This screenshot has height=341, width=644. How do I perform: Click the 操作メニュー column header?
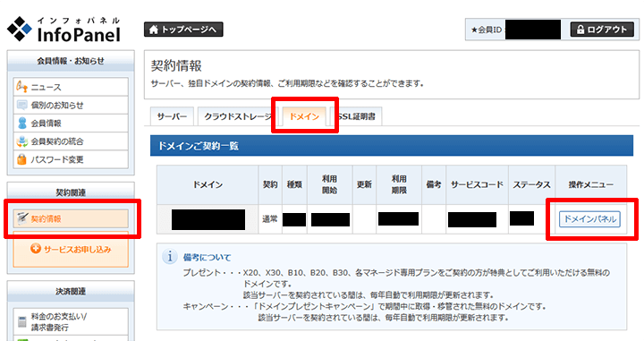click(590, 185)
